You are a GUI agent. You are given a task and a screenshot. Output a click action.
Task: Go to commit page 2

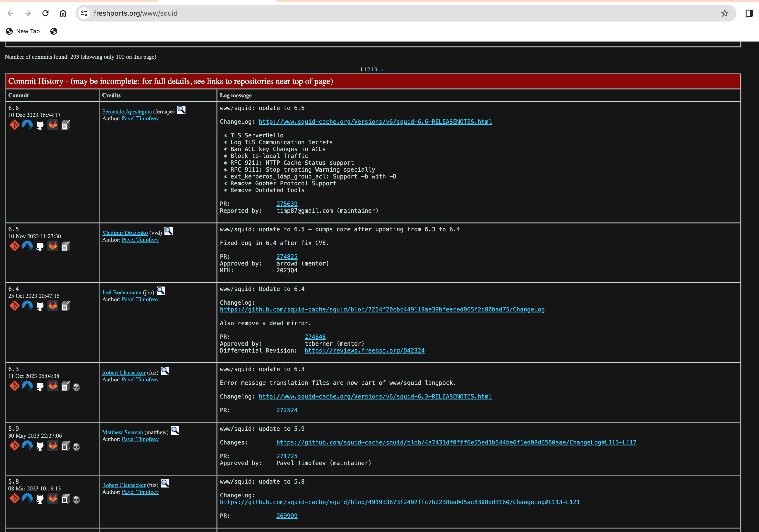[369, 69]
